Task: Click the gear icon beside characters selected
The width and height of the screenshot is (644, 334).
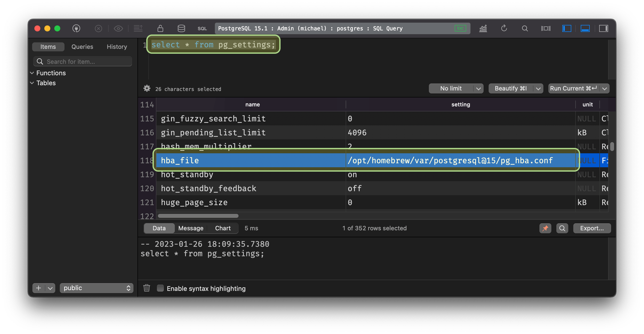Action: pyautogui.click(x=147, y=88)
